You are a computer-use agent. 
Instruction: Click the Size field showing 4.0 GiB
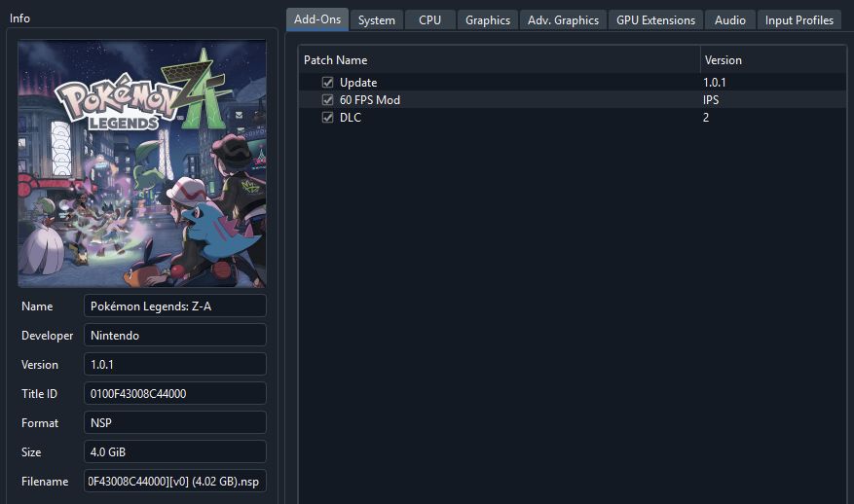pos(175,451)
